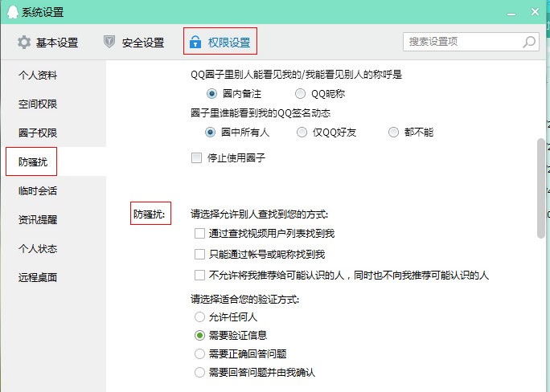Screen dimensions: 550x392
Task: Open the 基本设置 tab
Action: 47,43
